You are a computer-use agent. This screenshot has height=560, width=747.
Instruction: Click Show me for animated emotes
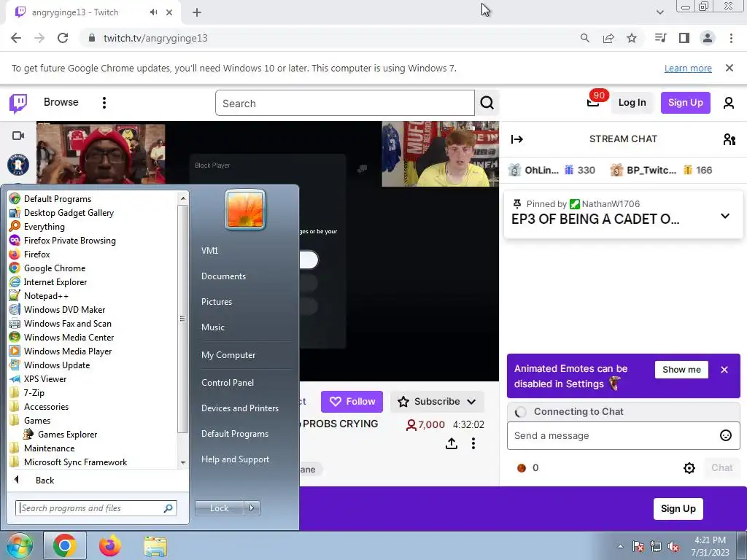tap(681, 370)
